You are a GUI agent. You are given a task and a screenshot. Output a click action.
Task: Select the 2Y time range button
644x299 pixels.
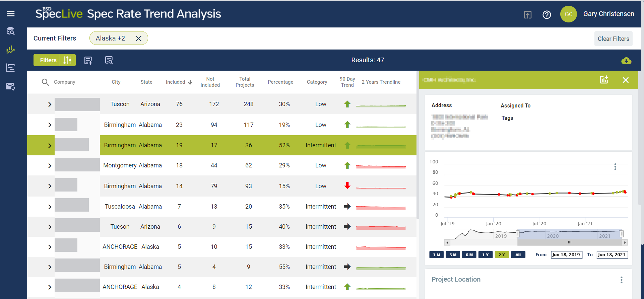pyautogui.click(x=502, y=255)
